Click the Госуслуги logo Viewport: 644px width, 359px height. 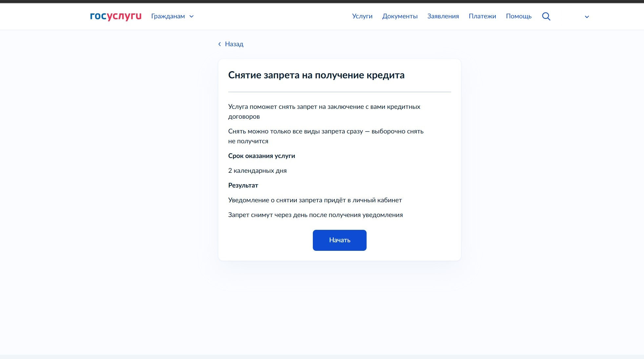pos(115,16)
